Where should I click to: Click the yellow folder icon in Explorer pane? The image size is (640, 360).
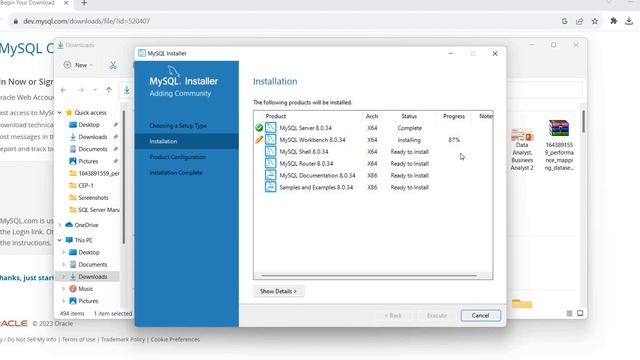522,304
